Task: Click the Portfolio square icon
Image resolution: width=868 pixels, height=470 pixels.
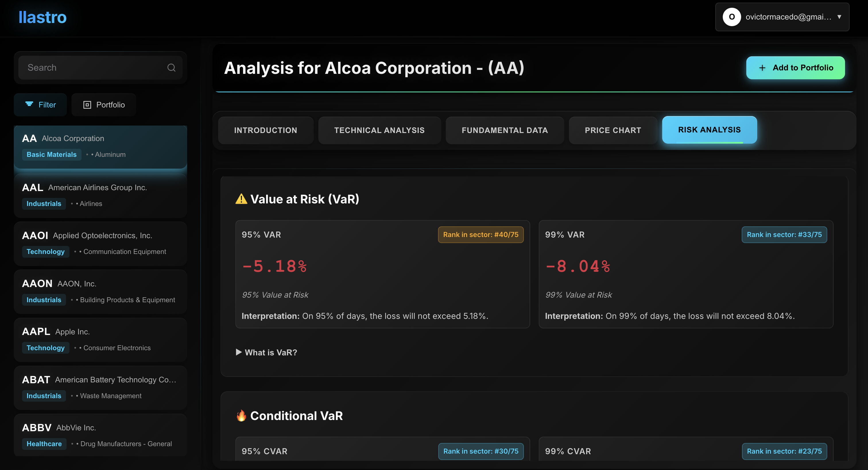Action: pyautogui.click(x=87, y=105)
